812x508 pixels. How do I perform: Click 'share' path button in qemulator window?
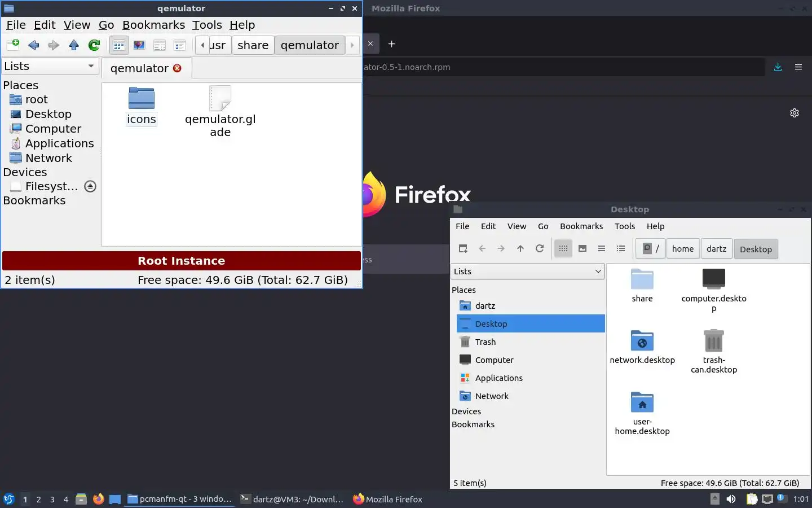[x=253, y=45]
